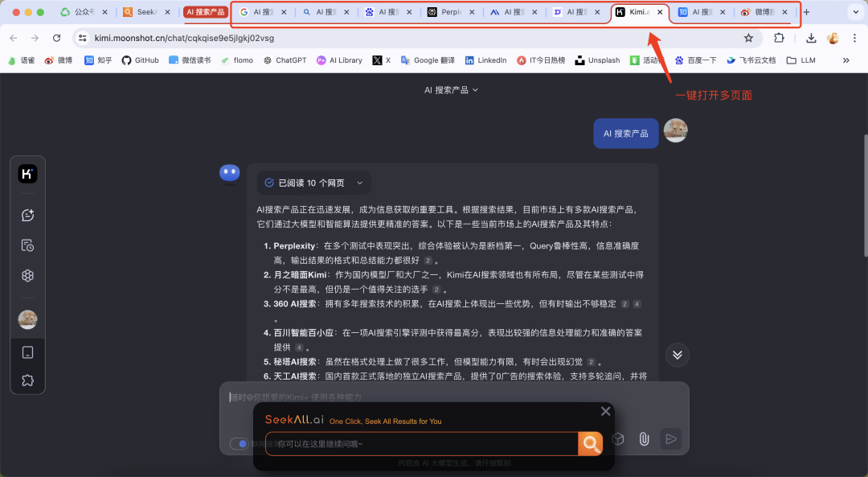Image resolution: width=868 pixels, height=477 pixels.
Task: Open the Kimi logo home button in sidebar
Action: (x=27, y=174)
